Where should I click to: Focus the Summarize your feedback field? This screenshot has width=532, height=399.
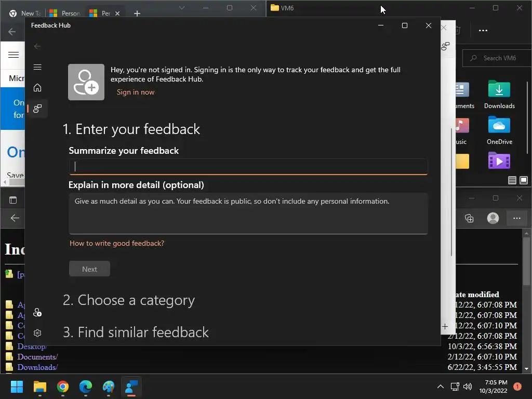pos(248,167)
